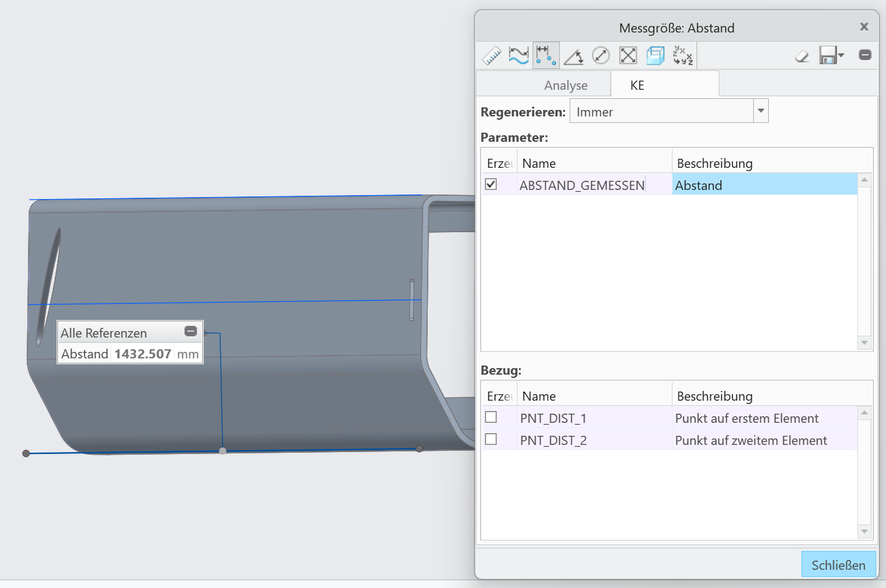The image size is (886, 588).
Task: Enable the PNT_DIST_1 checkbox
Action: (491, 417)
